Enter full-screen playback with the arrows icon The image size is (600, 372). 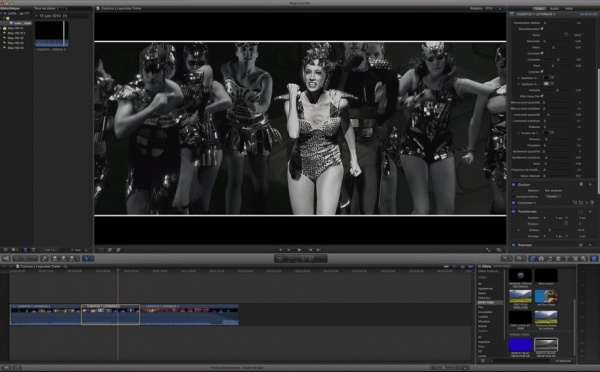point(488,250)
